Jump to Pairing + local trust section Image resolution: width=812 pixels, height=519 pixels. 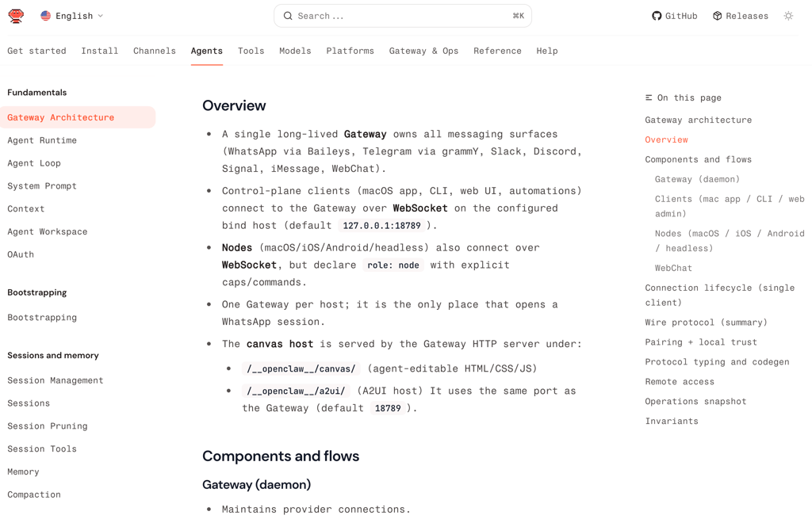(x=701, y=342)
